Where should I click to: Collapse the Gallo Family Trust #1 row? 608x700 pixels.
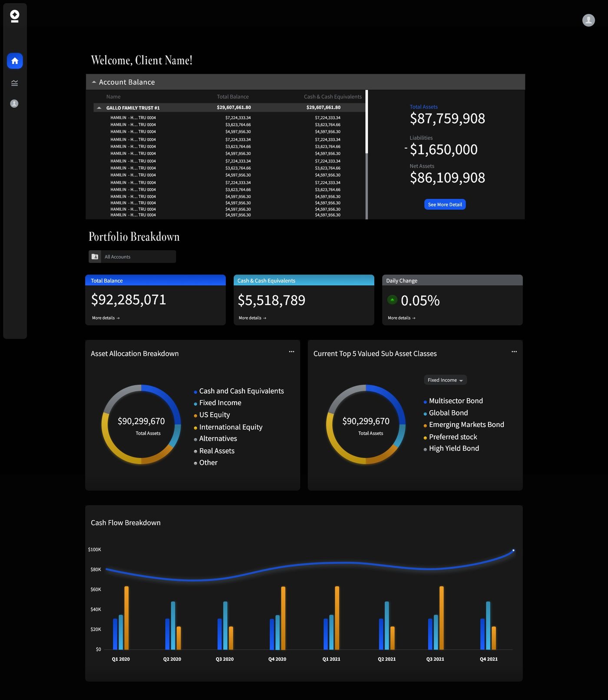coord(99,108)
